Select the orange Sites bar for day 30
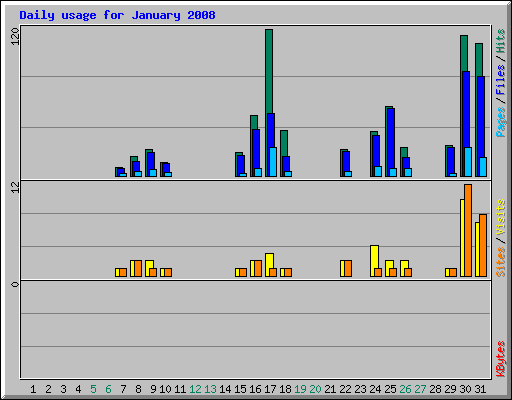512x400 pixels. tap(468, 230)
